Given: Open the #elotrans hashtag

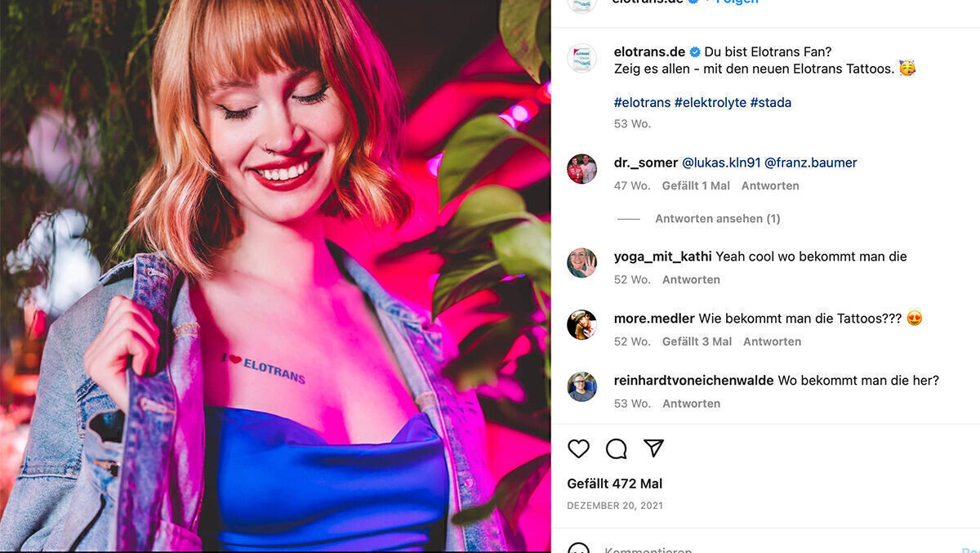Looking at the screenshot, I should [642, 103].
